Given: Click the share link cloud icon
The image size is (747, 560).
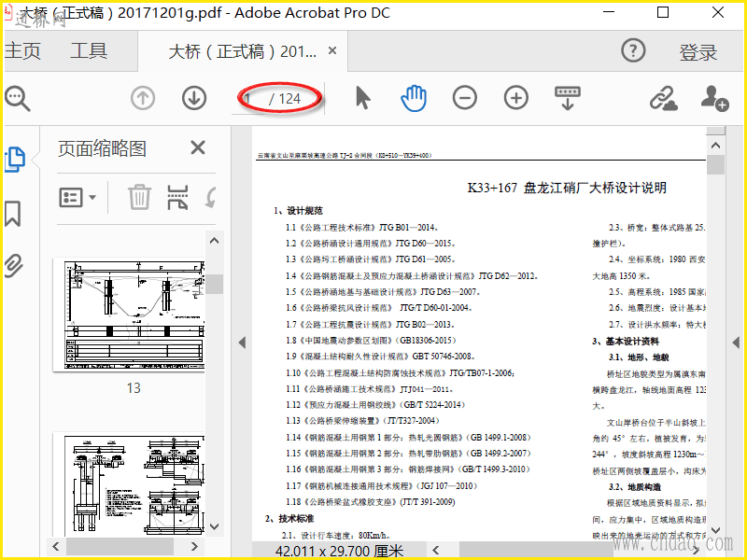Looking at the screenshot, I should click(664, 98).
